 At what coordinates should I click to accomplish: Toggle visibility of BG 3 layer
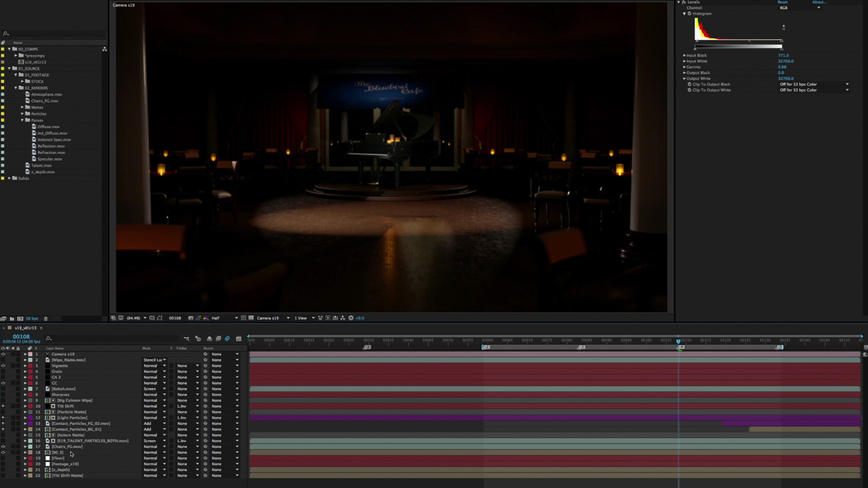pos(3,452)
